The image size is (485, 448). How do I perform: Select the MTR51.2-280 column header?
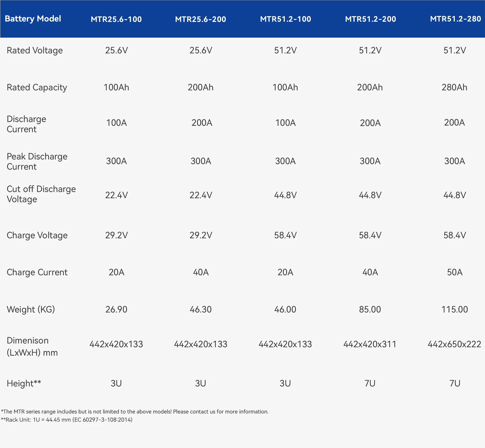(455, 19)
